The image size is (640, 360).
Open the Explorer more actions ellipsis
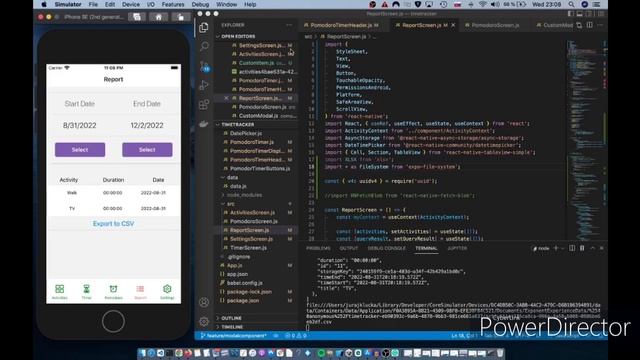coord(289,25)
